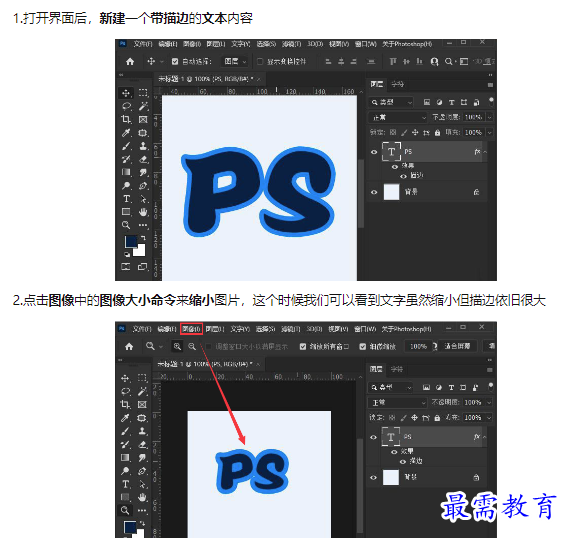Select the Pen tool in the first screenshot

coord(143,186)
